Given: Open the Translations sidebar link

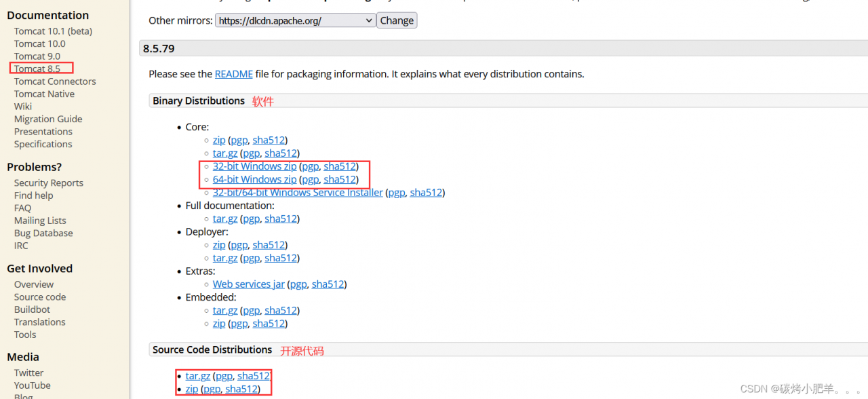Looking at the screenshot, I should pyautogui.click(x=40, y=322).
